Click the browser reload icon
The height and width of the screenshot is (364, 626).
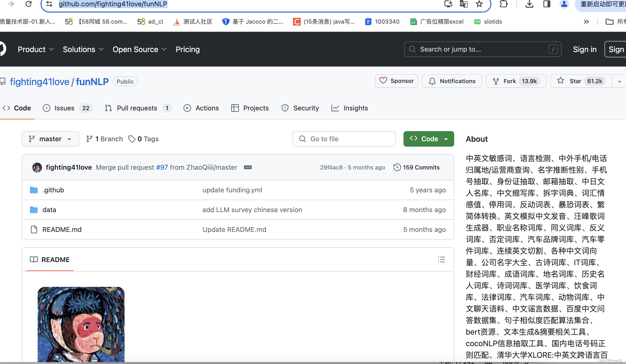28,4
